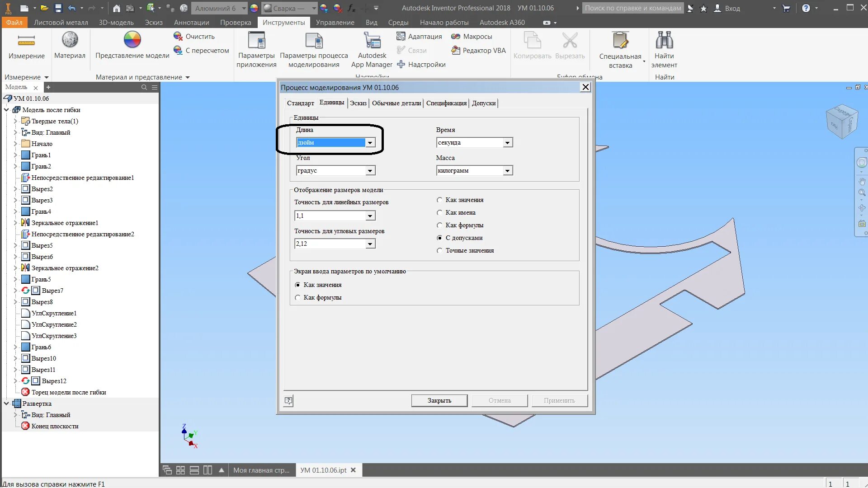Open the Длина length units dropdown
Viewport: 868px width, 488px height.
click(x=370, y=143)
